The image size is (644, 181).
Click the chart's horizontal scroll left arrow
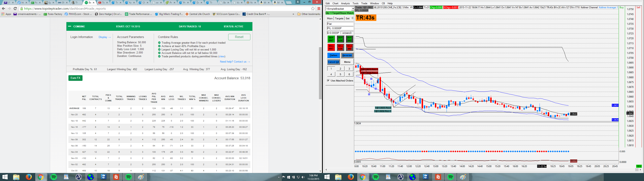326,170
